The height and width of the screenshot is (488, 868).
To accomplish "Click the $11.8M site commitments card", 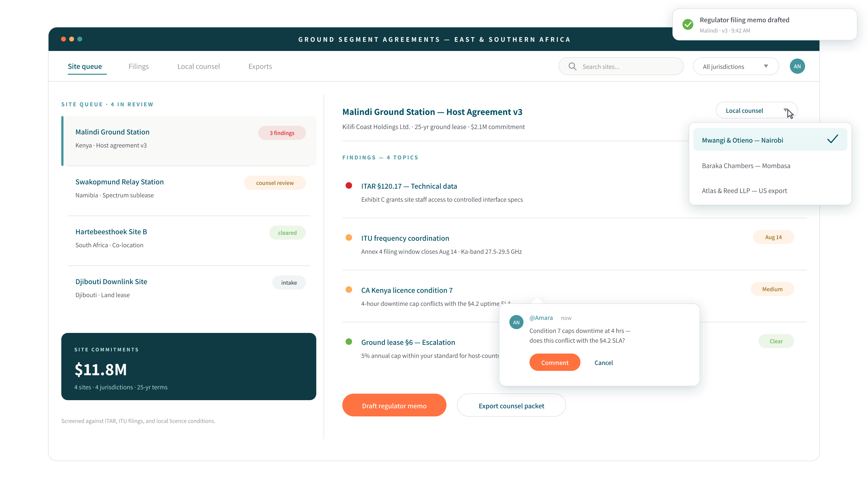I will (189, 367).
